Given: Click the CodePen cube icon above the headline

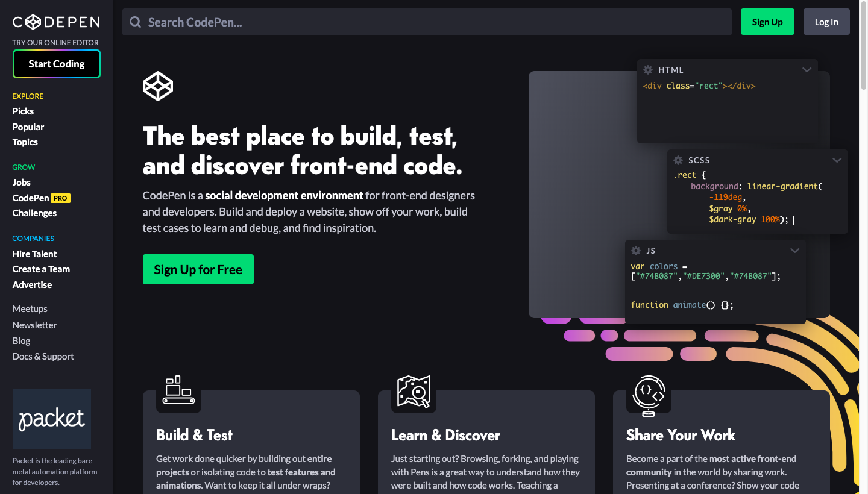Looking at the screenshot, I should click(x=158, y=86).
